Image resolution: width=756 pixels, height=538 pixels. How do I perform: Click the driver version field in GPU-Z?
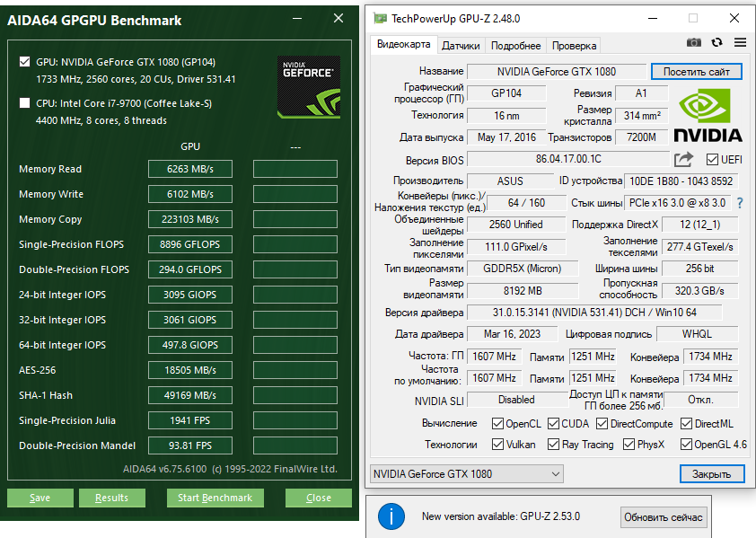(x=594, y=313)
